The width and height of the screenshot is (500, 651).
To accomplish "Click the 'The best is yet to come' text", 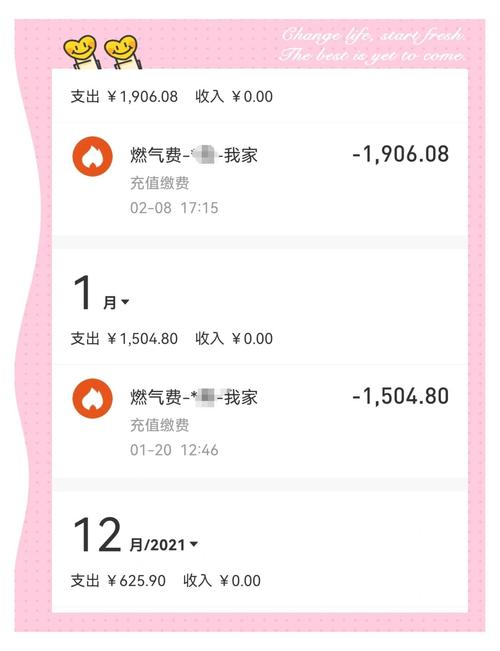I will coord(372,55).
